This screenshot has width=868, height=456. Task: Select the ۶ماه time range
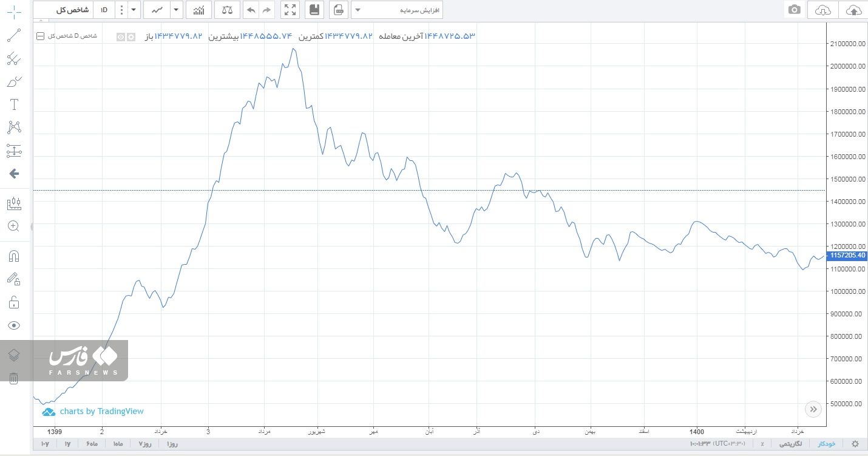pos(92,444)
